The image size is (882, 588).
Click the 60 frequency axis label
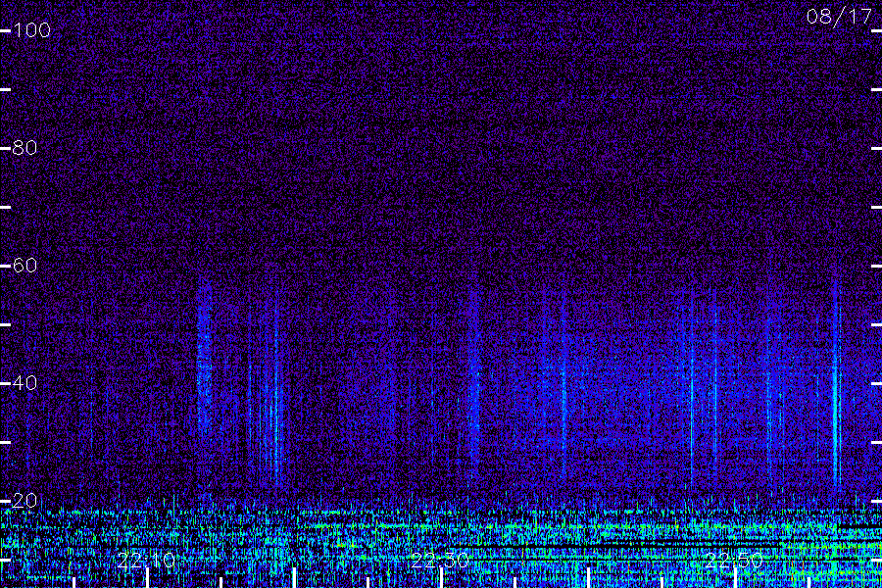[24, 266]
